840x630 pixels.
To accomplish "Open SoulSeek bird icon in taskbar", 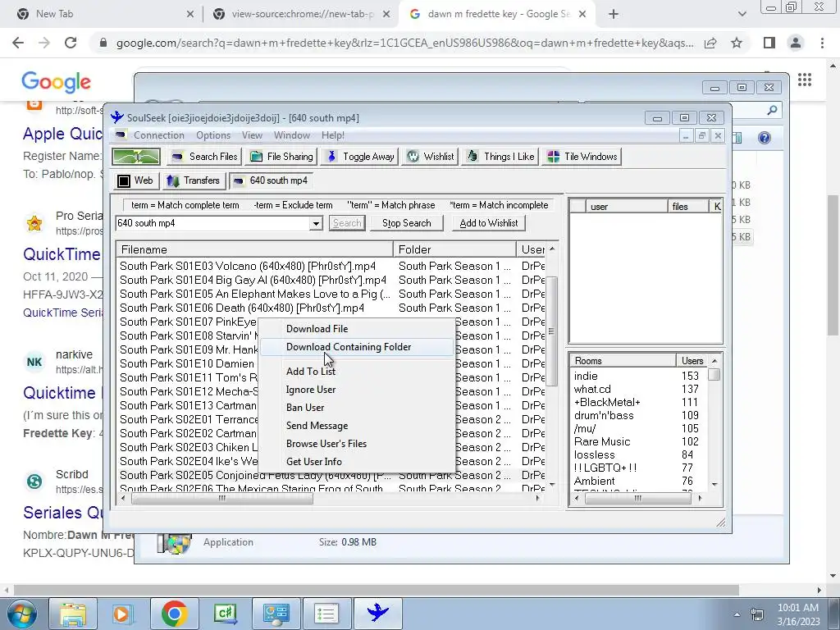I will coord(377,613).
